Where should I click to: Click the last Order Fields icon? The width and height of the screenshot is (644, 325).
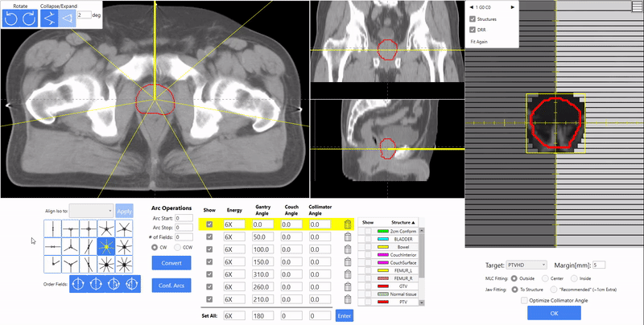click(133, 283)
